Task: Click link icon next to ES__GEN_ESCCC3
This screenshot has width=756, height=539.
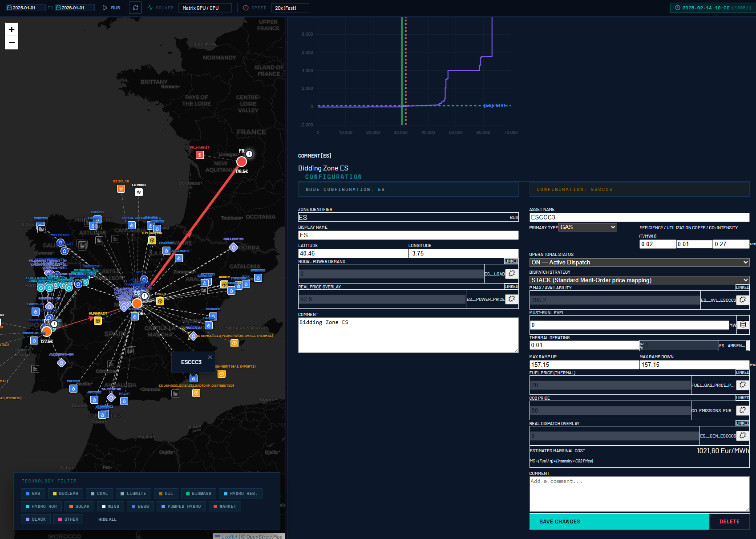Action: click(x=743, y=436)
